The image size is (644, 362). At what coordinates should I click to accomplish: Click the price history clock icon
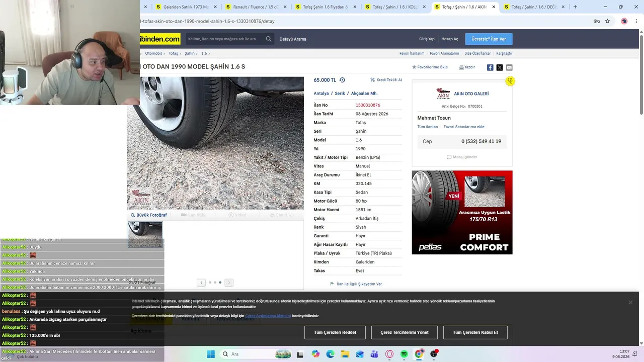coord(342,80)
